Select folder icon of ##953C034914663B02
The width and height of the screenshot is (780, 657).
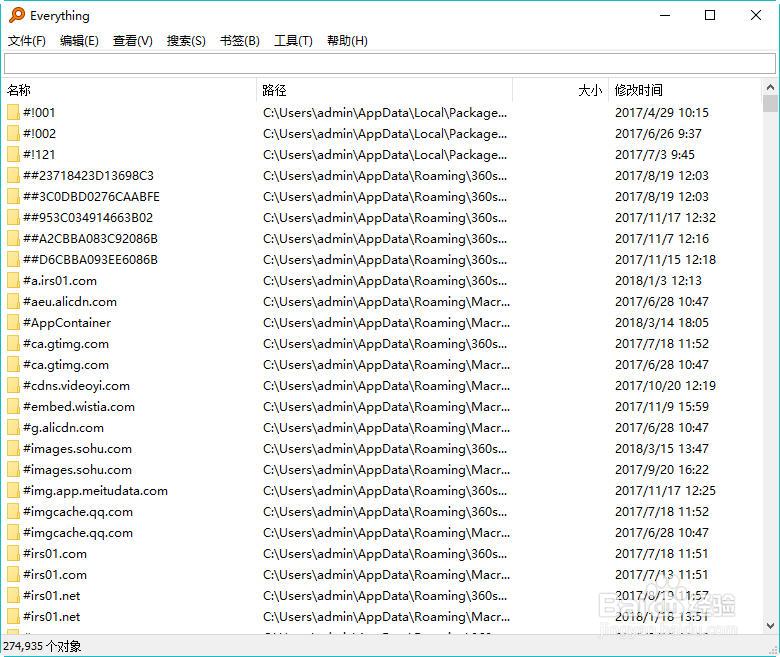click(x=13, y=217)
